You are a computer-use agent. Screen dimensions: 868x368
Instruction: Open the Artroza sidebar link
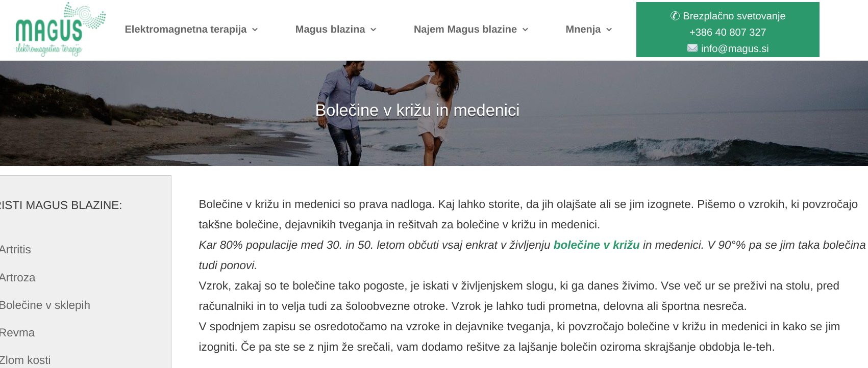(17, 278)
